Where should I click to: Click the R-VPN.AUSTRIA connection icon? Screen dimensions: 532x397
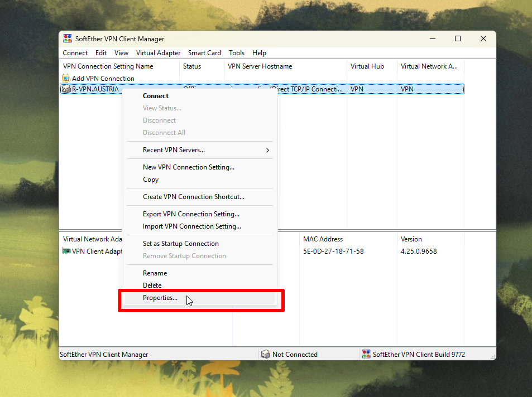(x=66, y=89)
